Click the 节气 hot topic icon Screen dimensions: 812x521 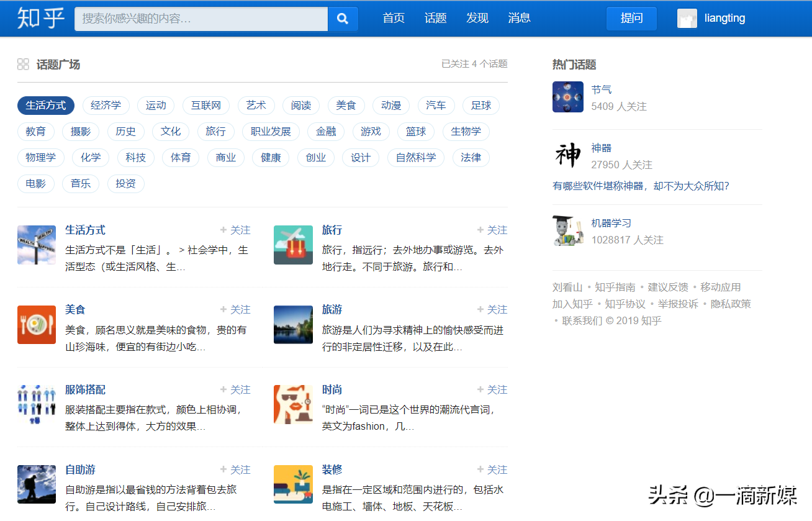(567, 97)
